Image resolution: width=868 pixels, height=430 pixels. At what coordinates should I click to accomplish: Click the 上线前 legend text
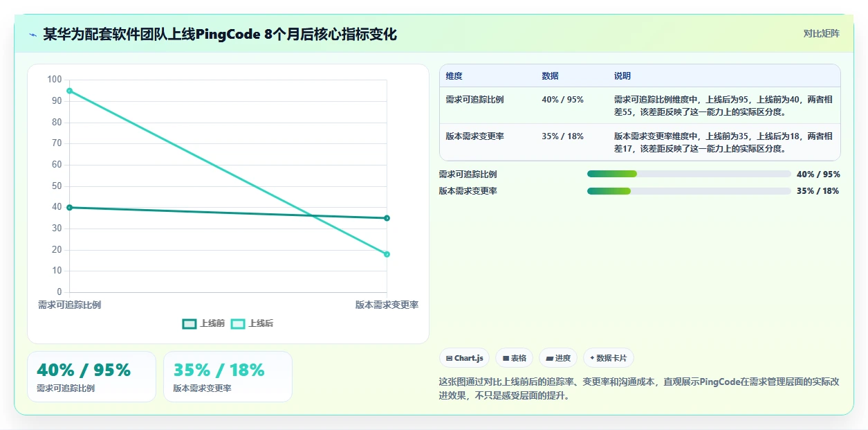click(x=212, y=323)
